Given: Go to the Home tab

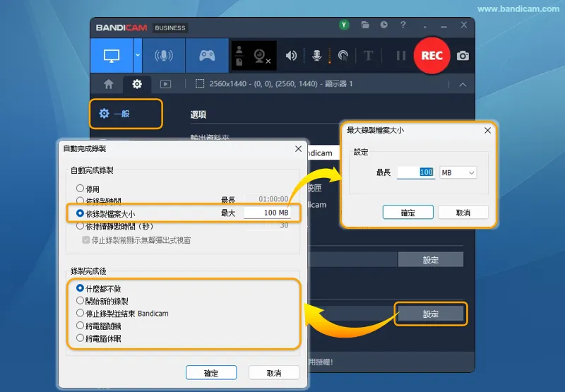Looking at the screenshot, I should point(109,84).
